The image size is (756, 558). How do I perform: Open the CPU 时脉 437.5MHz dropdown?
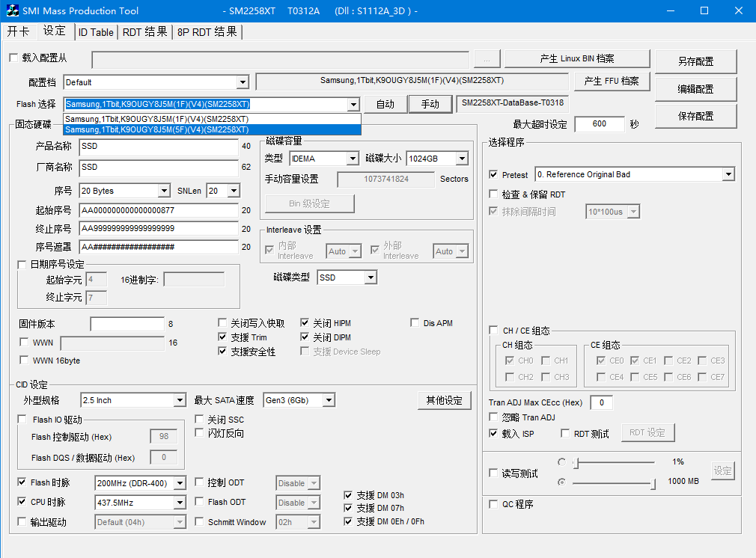point(180,503)
